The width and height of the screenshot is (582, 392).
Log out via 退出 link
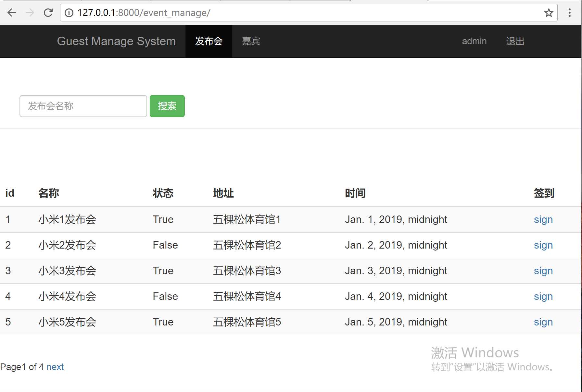click(x=515, y=41)
